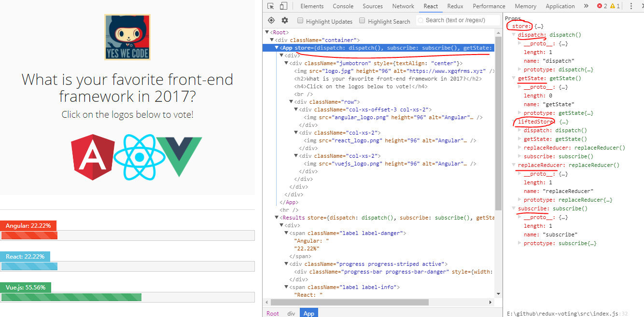Open the Memory tab
Viewport: 644px width, 317px height.
point(526,6)
